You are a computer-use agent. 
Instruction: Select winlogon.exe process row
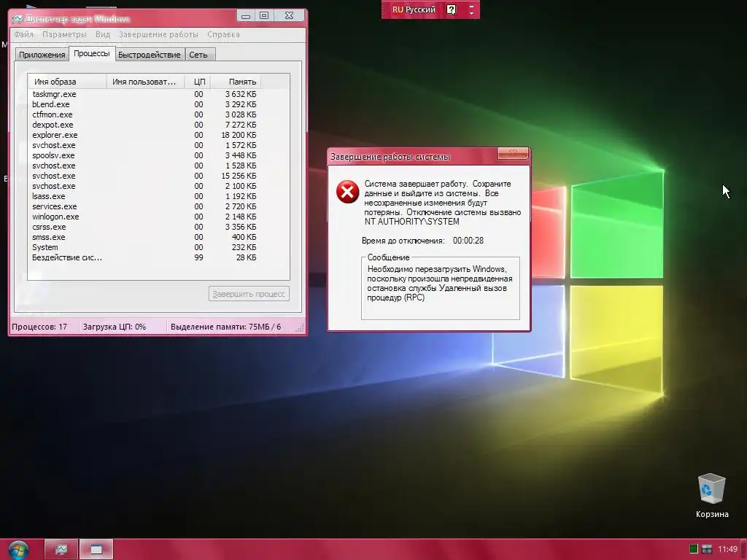click(x=144, y=217)
